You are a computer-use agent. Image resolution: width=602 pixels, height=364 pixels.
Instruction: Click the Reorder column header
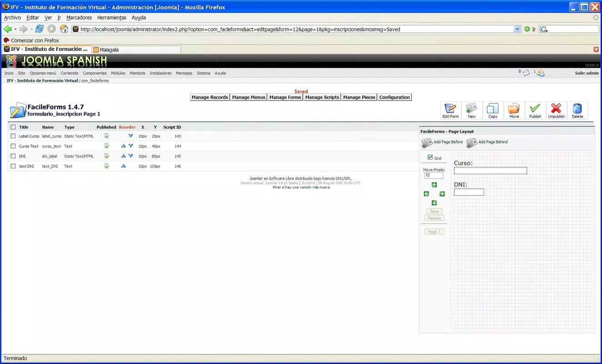coord(127,127)
